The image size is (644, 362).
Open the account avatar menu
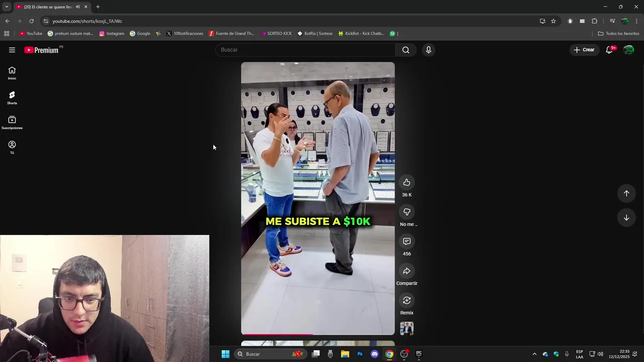point(628,50)
